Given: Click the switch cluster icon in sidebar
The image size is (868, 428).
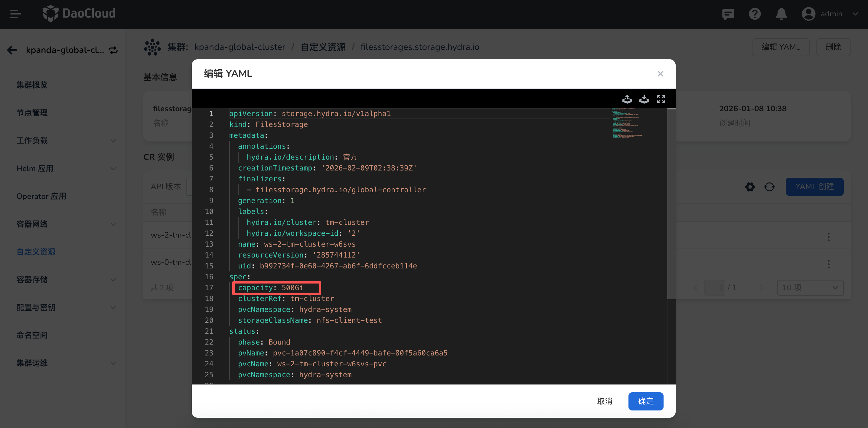Looking at the screenshot, I should 113,50.
